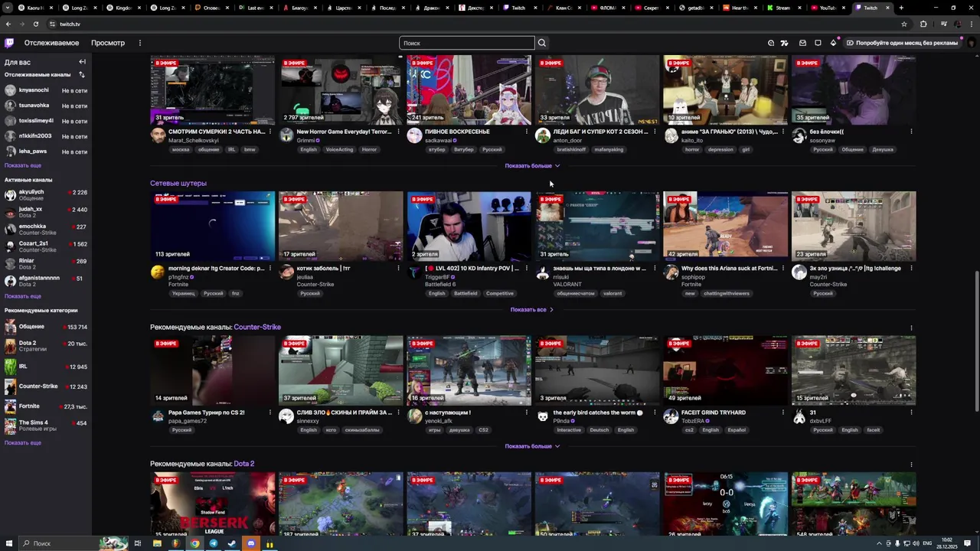The width and height of the screenshot is (980, 551).
Task: Open Общение category in sidebar
Action: coord(46,327)
